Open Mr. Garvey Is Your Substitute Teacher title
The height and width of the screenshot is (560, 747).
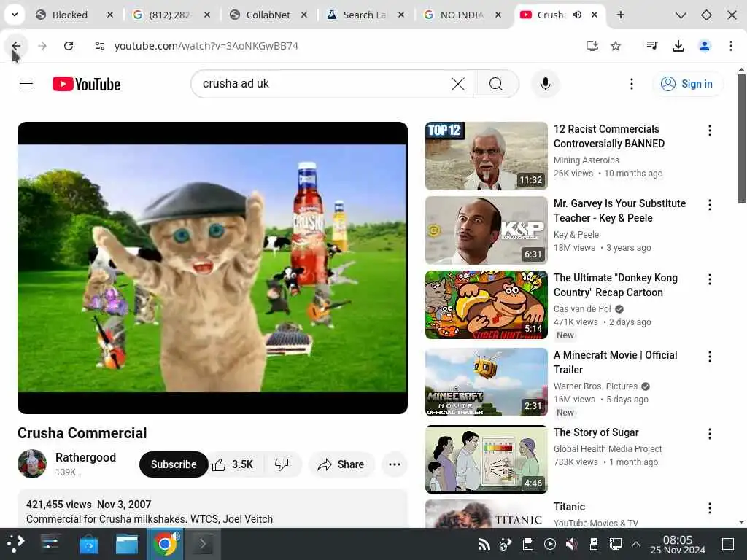coord(619,211)
